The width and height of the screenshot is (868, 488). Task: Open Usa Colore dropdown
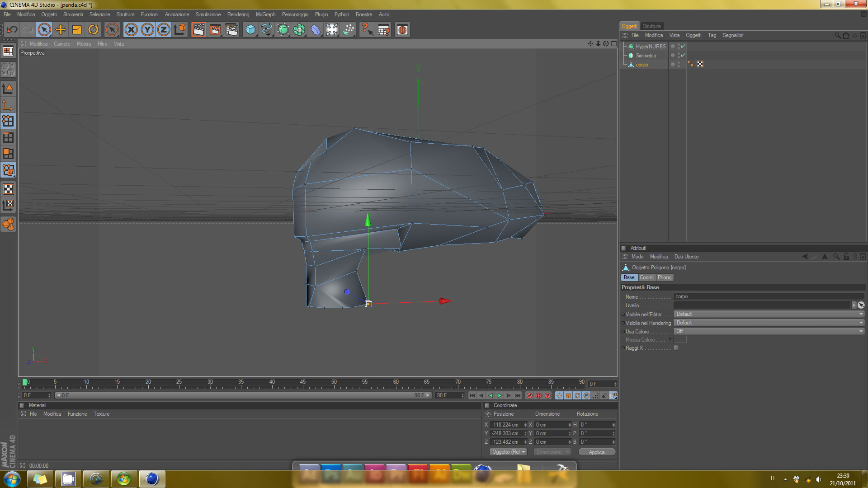pyautogui.click(x=769, y=331)
